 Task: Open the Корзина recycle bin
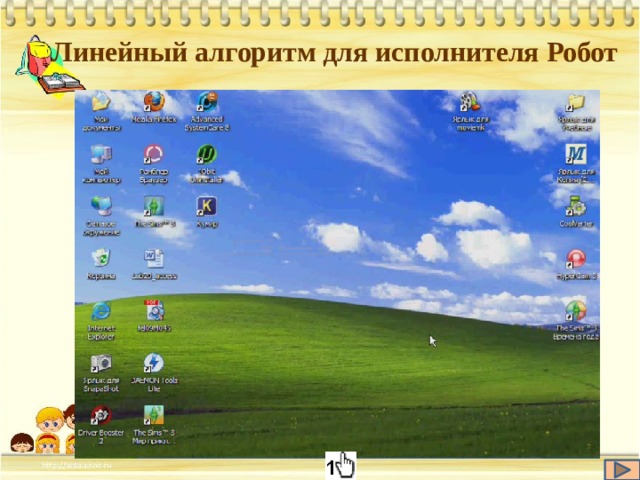[101, 258]
